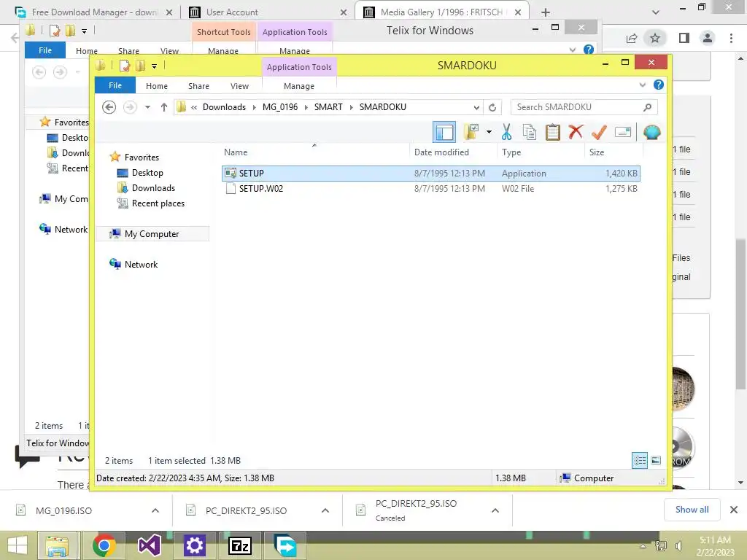Click the New folder icon in toolbar
Image resolution: width=747 pixels, height=560 pixels.
[471, 132]
